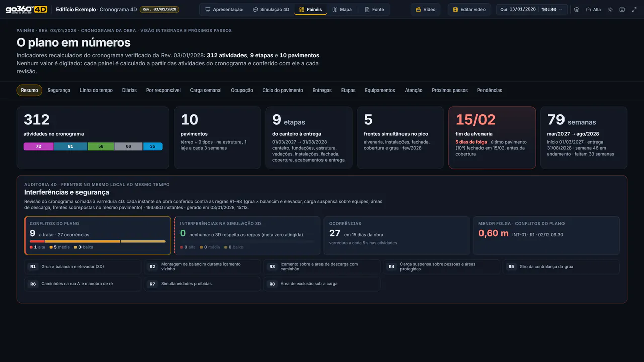Open the Etapas tab
The width and height of the screenshot is (644, 362).
point(348,90)
